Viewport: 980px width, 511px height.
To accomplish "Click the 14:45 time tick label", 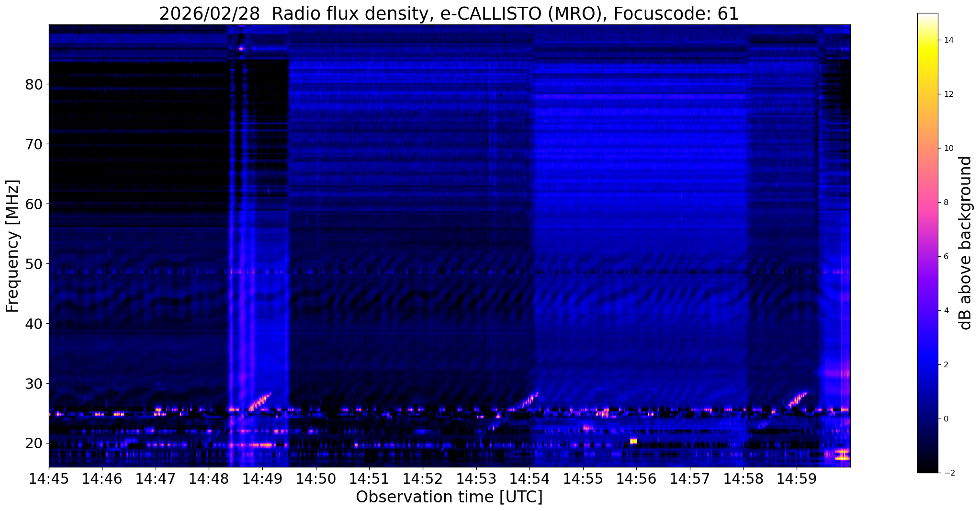I will click(x=49, y=479).
